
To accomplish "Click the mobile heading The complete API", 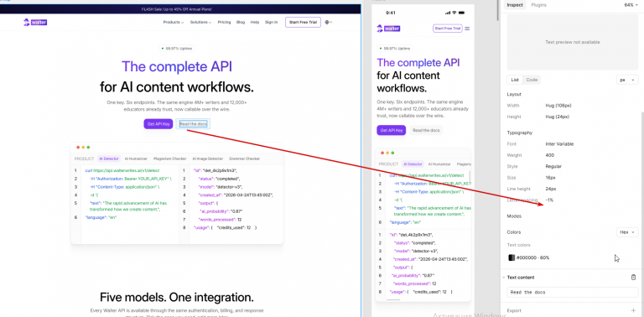I will pyautogui.click(x=418, y=63).
